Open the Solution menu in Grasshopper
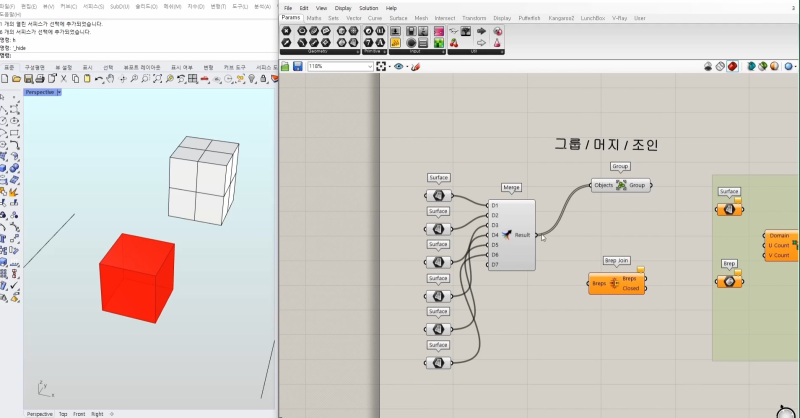 (369, 7)
